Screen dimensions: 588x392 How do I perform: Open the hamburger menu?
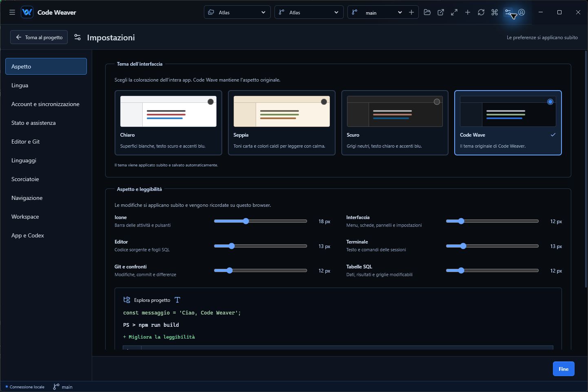[x=12, y=12]
